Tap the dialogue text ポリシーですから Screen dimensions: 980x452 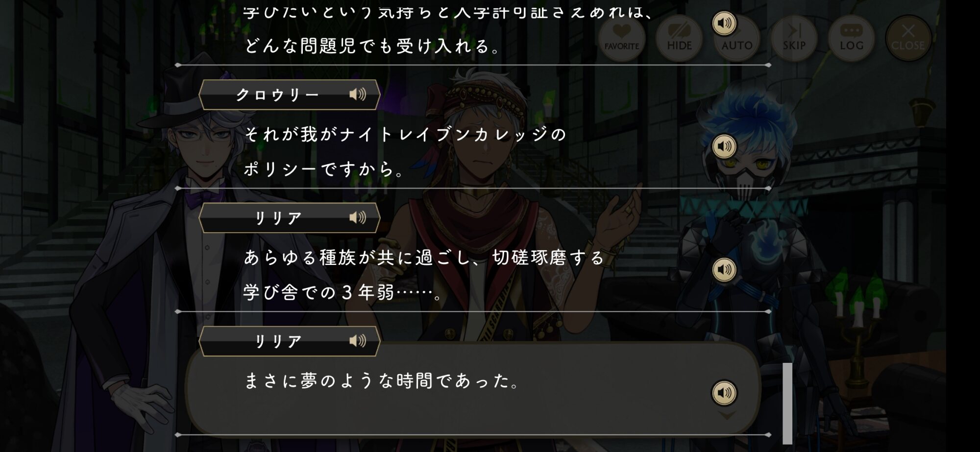coord(323,169)
